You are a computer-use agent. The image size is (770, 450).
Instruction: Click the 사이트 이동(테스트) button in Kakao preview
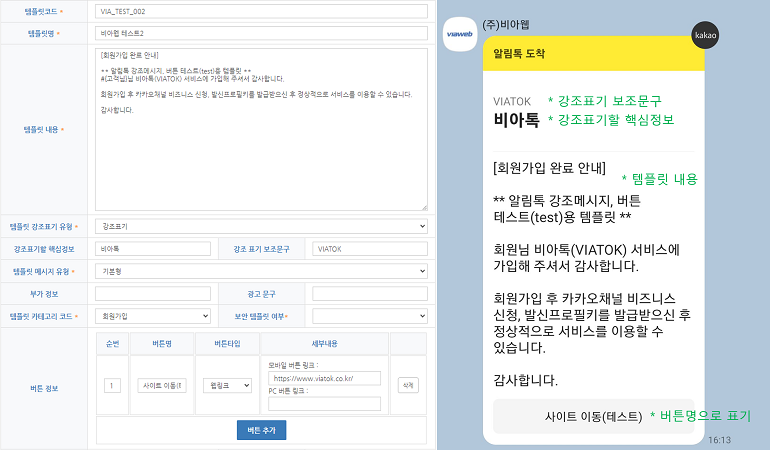(x=593, y=417)
